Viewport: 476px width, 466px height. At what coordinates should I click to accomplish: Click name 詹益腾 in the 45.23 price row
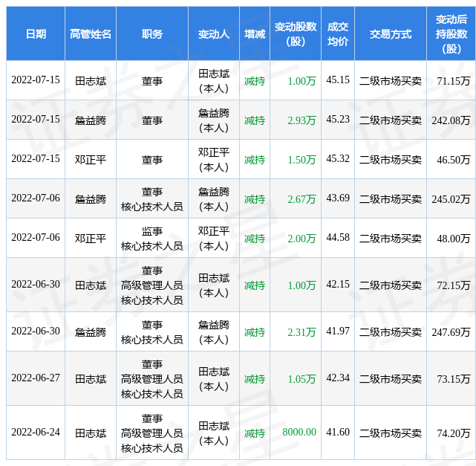(91, 120)
